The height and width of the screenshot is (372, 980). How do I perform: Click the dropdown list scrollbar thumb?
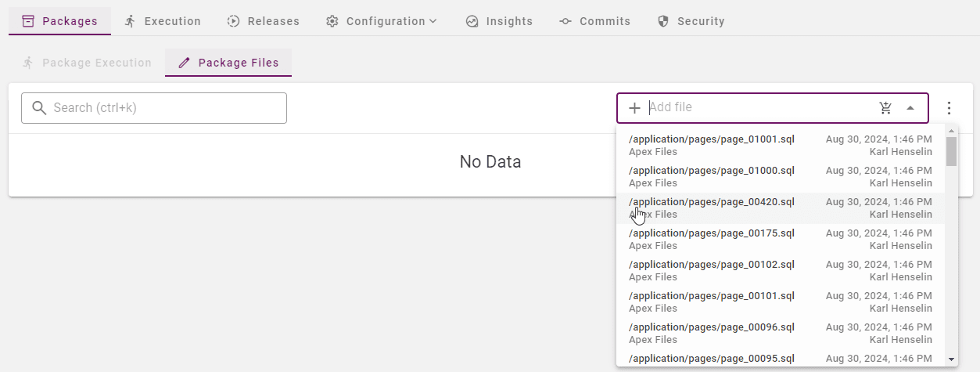pyautogui.click(x=951, y=152)
